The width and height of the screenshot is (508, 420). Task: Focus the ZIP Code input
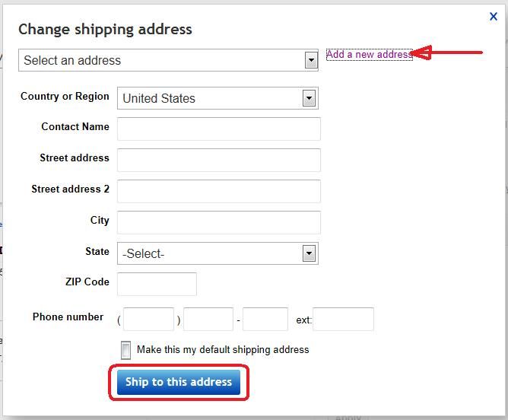tap(157, 285)
